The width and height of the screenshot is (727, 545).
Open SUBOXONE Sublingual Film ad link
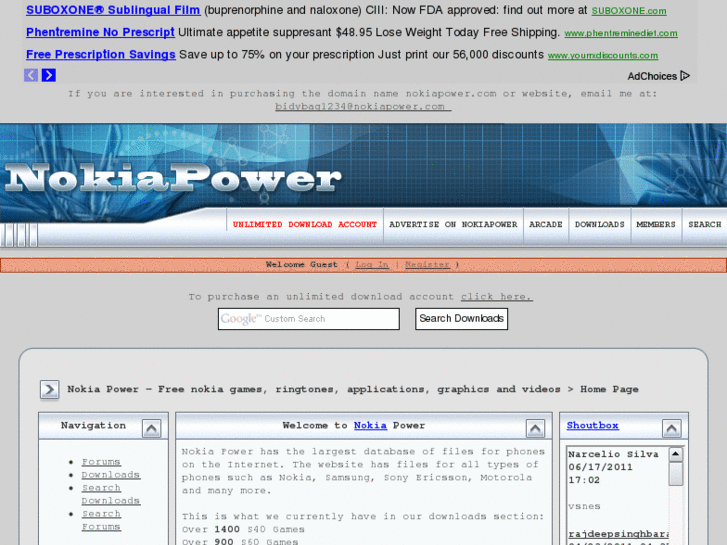pyautogui.click(x=113, y=10)
